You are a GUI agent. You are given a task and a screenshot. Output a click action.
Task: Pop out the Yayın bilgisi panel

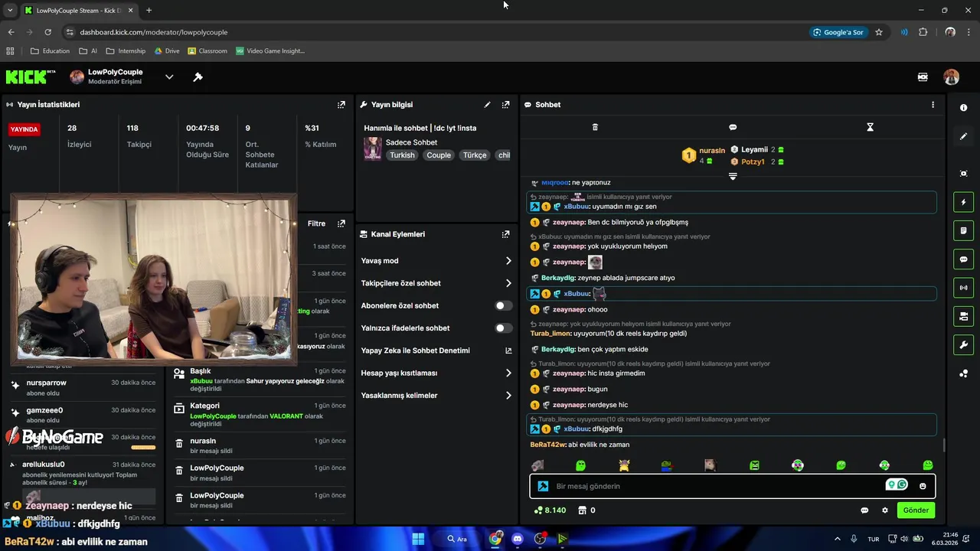pyautogui.click(x=505, y=105)
